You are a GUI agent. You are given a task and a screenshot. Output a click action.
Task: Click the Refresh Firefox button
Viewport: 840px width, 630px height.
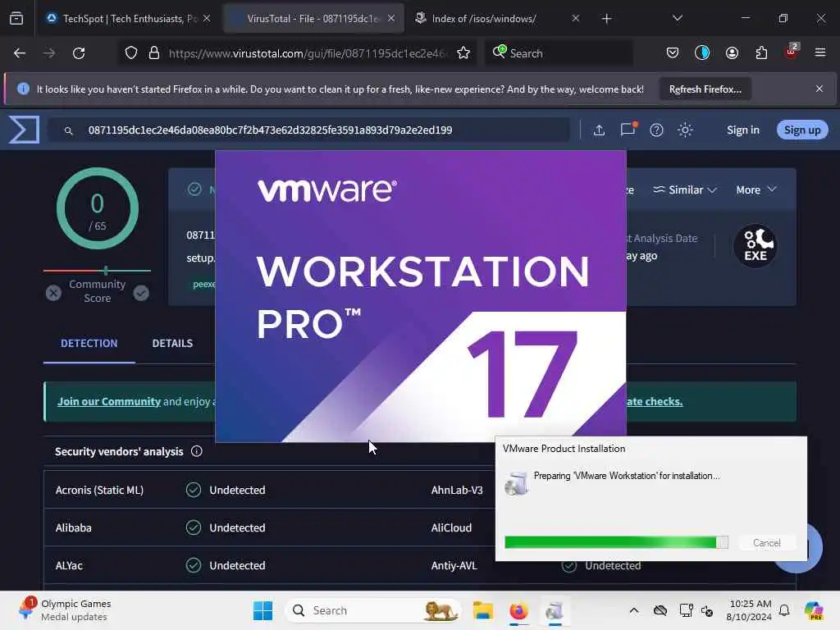(705, 89)
